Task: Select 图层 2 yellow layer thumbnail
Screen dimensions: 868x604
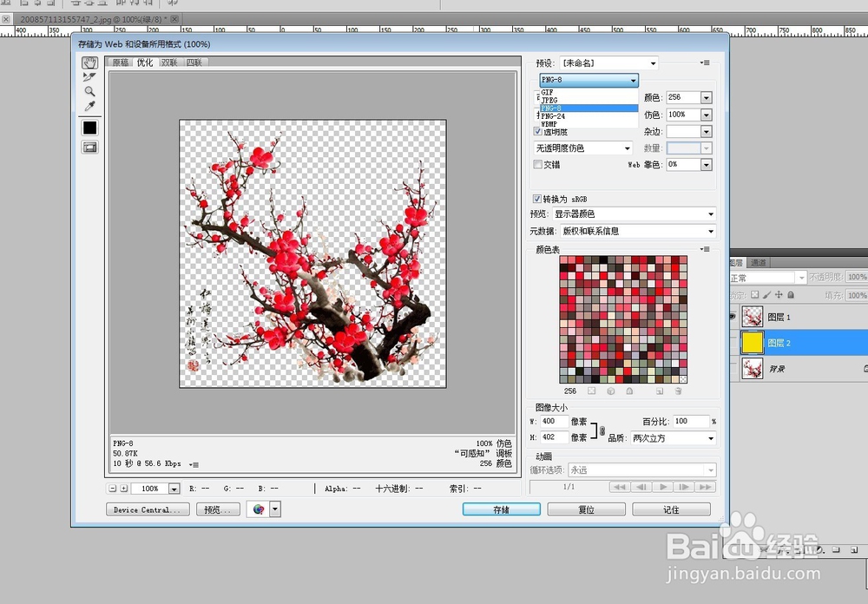Action: click(x=753, y=343)
